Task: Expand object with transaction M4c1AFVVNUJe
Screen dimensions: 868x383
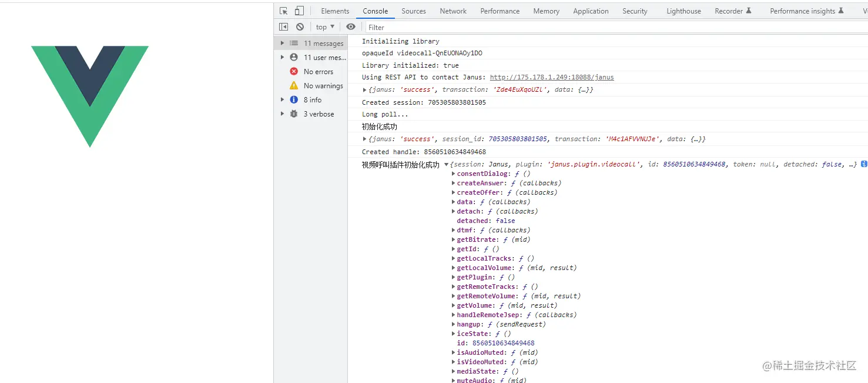Action: click(365, 139)
